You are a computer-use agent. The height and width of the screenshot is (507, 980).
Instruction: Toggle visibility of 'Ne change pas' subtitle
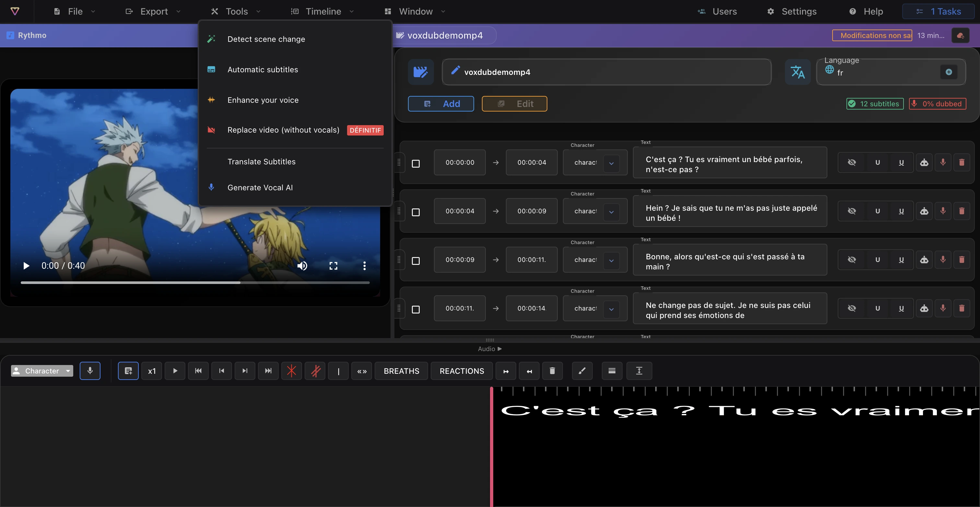[852, 308]
